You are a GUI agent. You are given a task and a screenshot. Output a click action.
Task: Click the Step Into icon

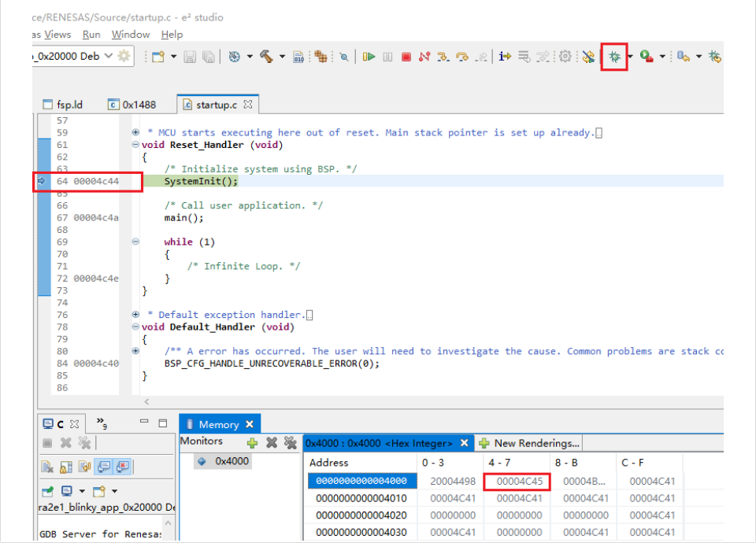(443, 57)
